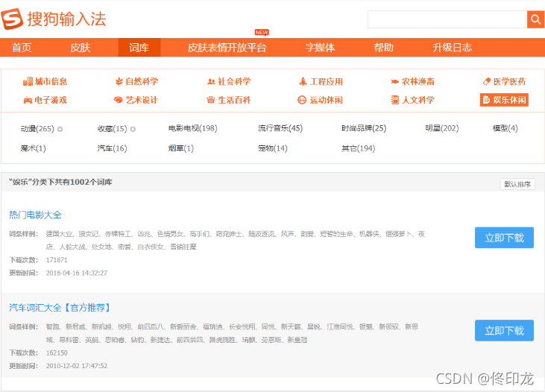Click the 人文科学 book icon
Image resolution: width=545 pixels, height=392 pixels.
click(395, 100)
